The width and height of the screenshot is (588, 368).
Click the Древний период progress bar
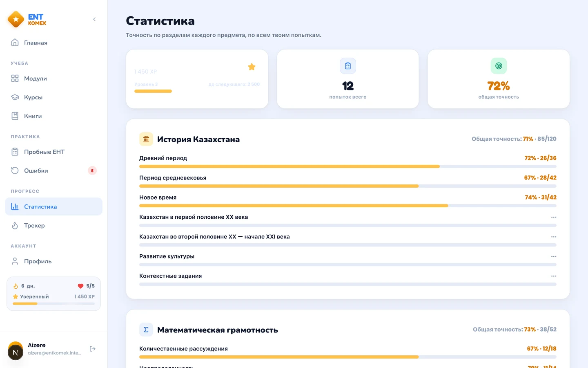point(348,166)
